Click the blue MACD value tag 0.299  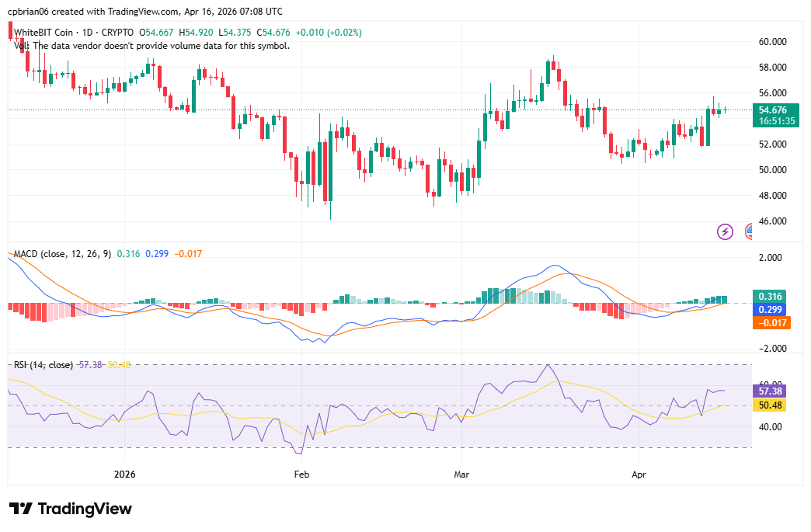[770, 309]
